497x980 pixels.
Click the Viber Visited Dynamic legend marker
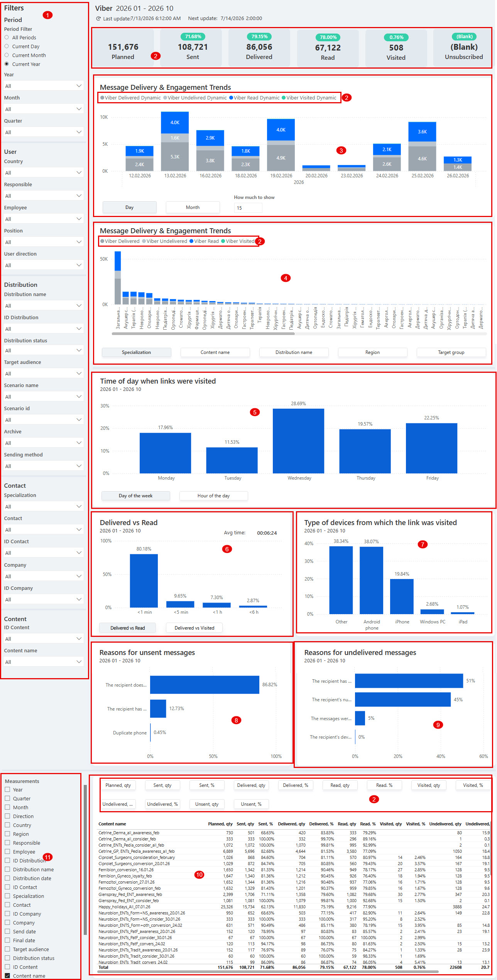[x=284, y=98]
